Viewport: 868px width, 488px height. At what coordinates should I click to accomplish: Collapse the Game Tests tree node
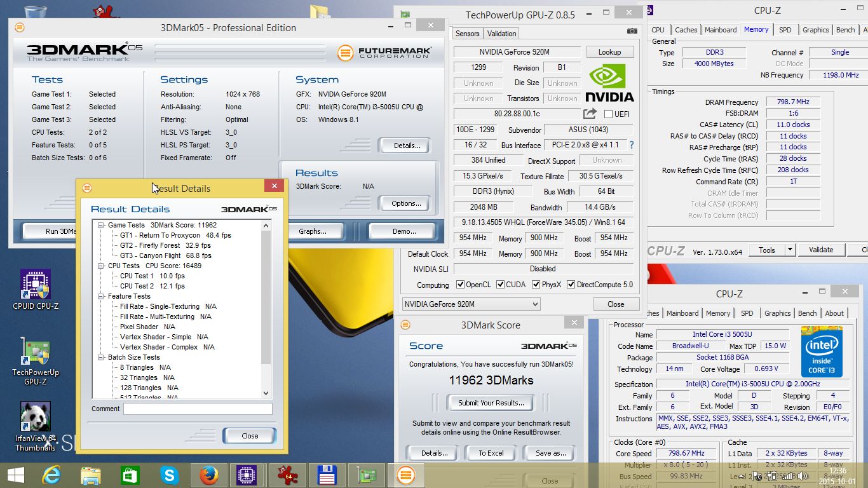pos(101,225)
